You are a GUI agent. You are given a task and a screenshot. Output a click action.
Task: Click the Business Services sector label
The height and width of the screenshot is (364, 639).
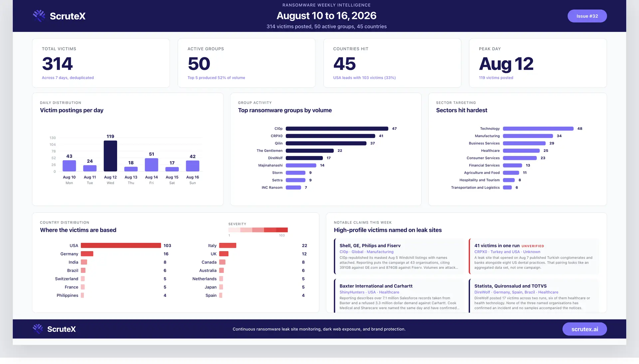(x=484, y=143)
